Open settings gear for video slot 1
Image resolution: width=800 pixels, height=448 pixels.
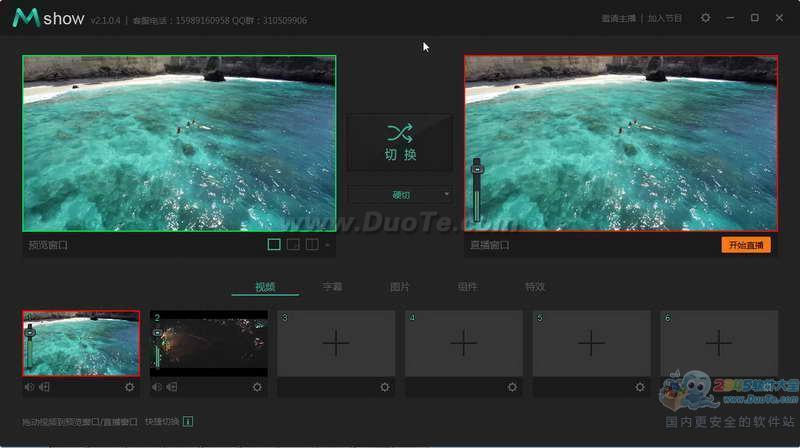click(x=129, y=387)
